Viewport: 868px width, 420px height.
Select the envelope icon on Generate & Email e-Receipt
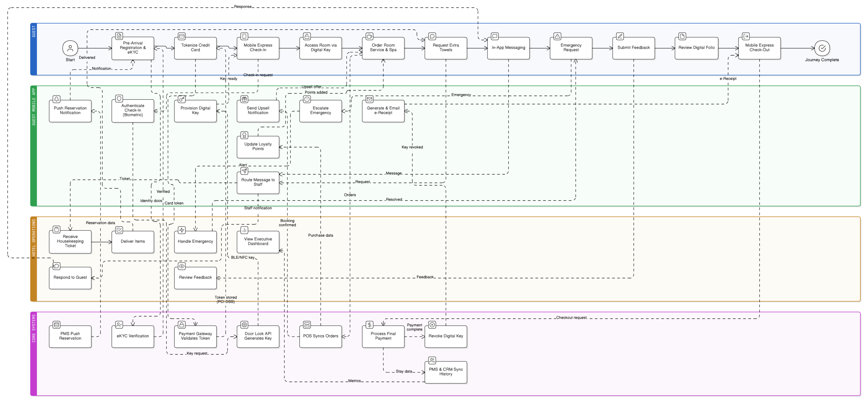(370, 100)
